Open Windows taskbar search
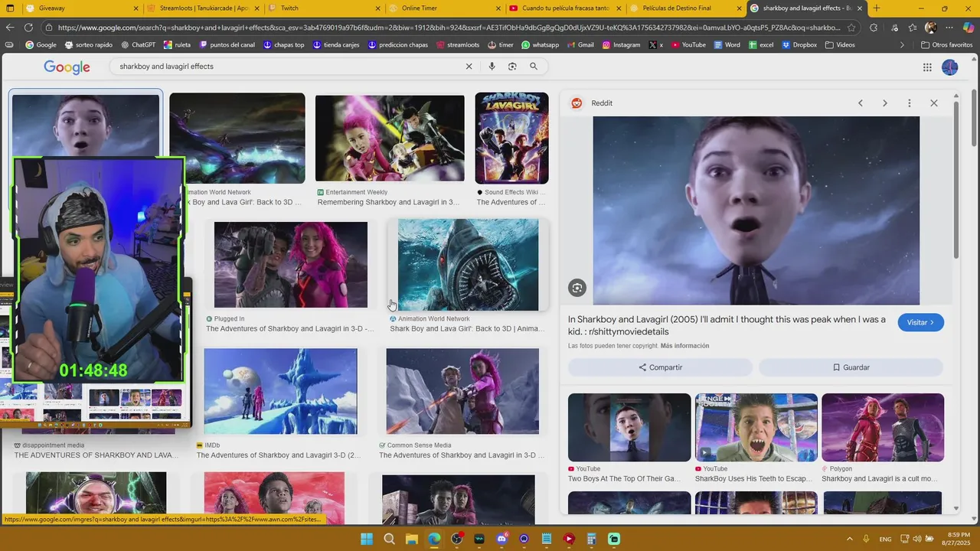Image resolution: width=980 pixels, height=551 pixels. click(389, 539)
